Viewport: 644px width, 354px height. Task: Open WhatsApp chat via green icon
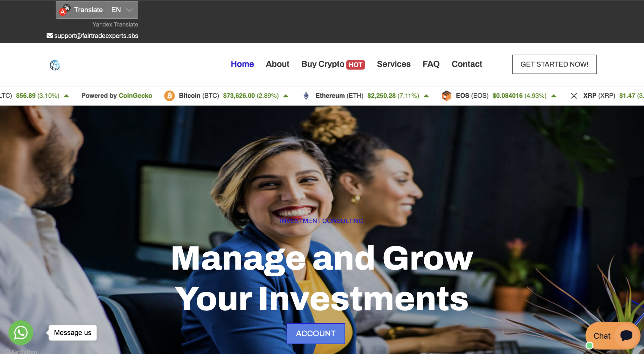point(21,333)
